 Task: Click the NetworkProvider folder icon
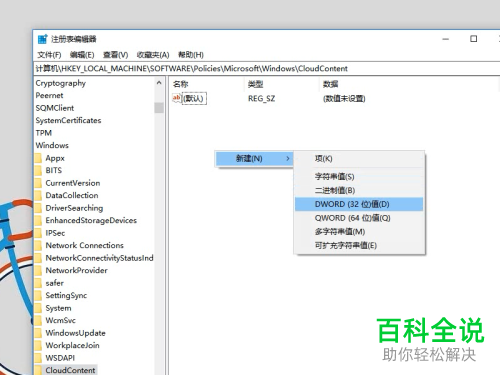[39, 270]
